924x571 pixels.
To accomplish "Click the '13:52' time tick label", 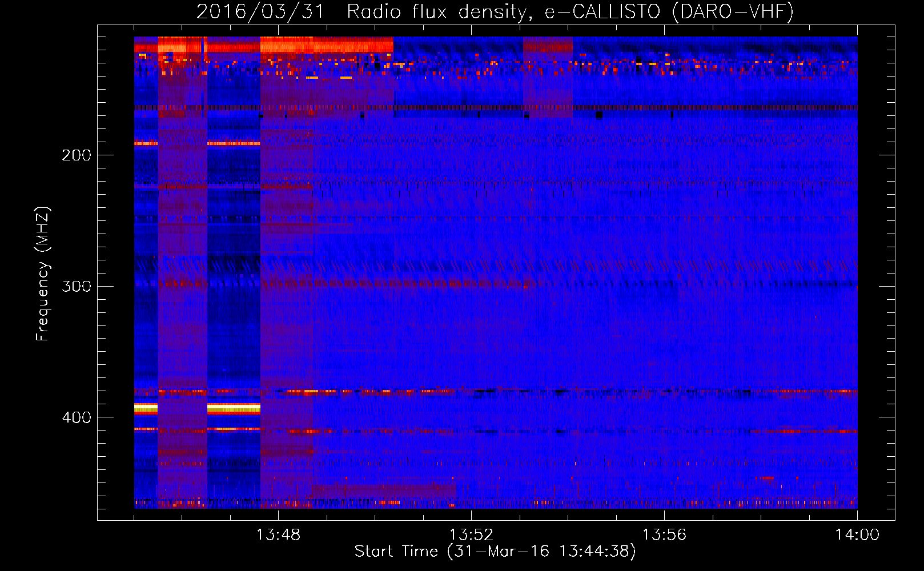I will [x=471, y=535].
